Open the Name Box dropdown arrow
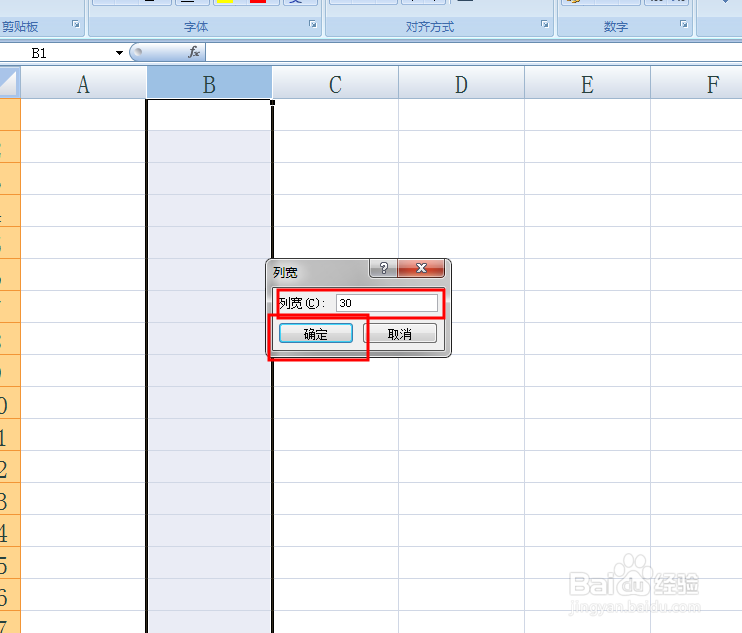This screenshot has width=742, height=633. coord(119,53)
